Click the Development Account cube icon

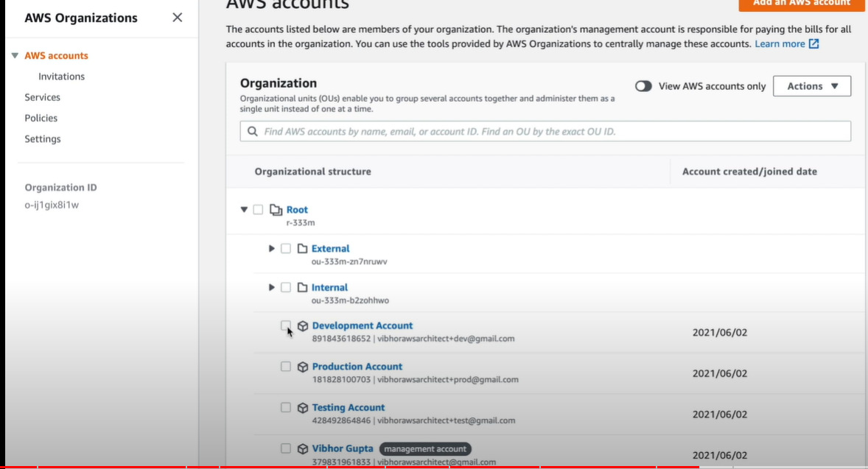pos(303,325)
